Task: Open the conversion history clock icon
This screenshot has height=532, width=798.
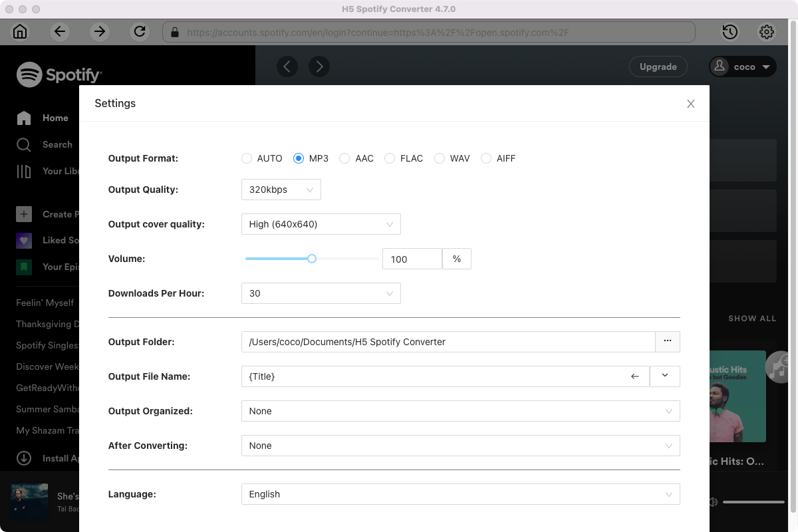Action: (x=730, y=31)
